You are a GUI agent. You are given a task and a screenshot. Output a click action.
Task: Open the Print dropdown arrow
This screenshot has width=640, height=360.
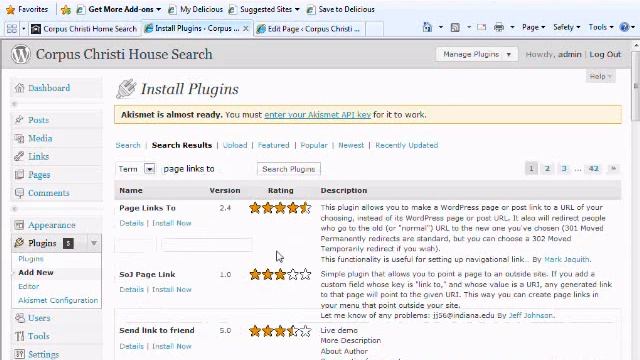[x=512, y=27]
